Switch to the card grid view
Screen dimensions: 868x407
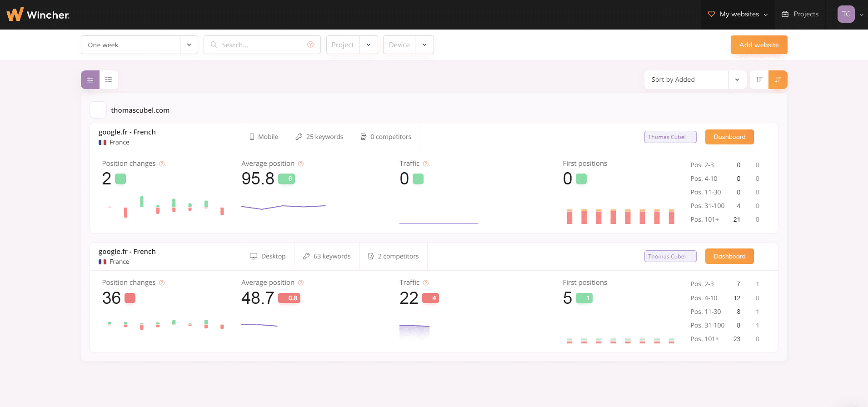tap(90, 79)
